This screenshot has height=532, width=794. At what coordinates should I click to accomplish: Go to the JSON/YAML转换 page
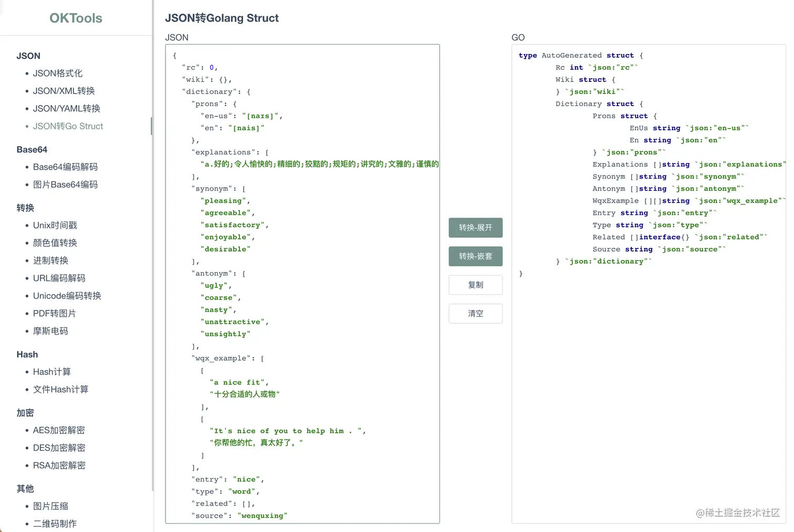coord(67,109)
